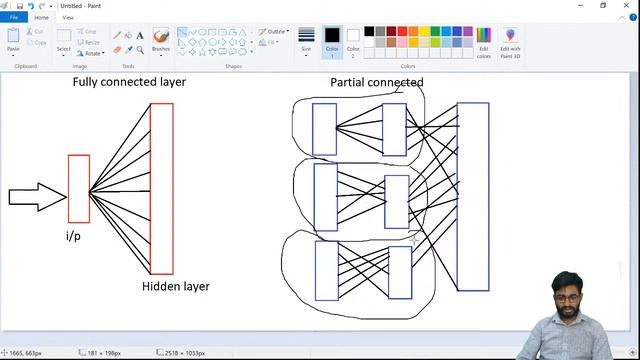This screenshot has width=640, height=360.
Task: Select the Fill with color bucket tool
Action: coord(128,36)
